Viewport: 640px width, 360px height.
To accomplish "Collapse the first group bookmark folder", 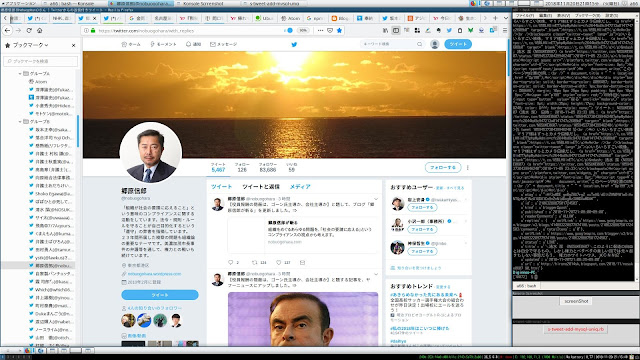I will click(20, 73).
